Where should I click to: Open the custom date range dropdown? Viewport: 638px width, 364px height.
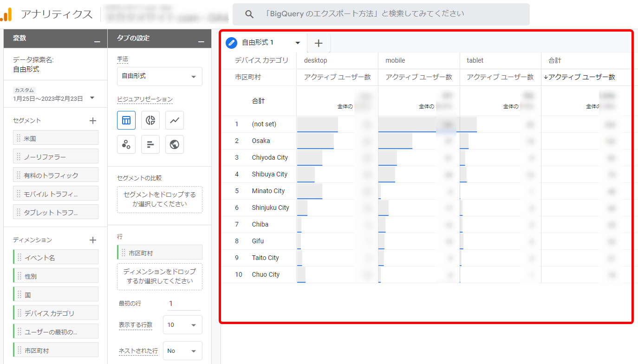click(x=92, y=98)
